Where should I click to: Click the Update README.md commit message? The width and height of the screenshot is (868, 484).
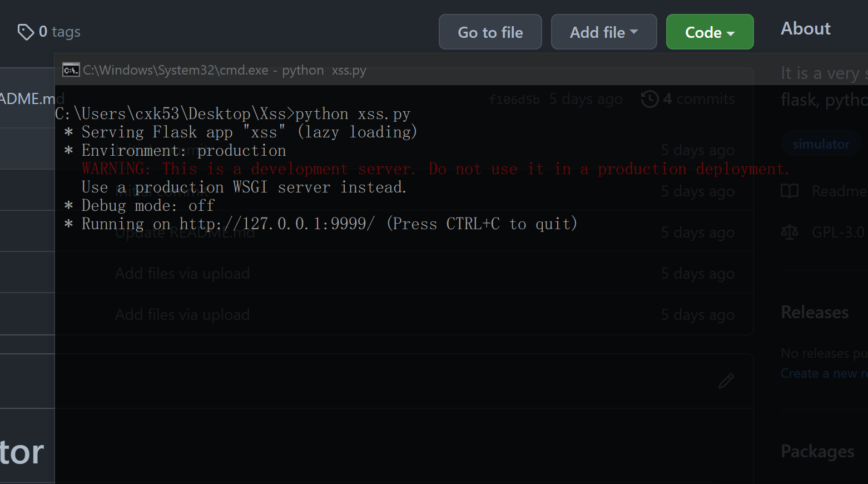click(185, 233)
